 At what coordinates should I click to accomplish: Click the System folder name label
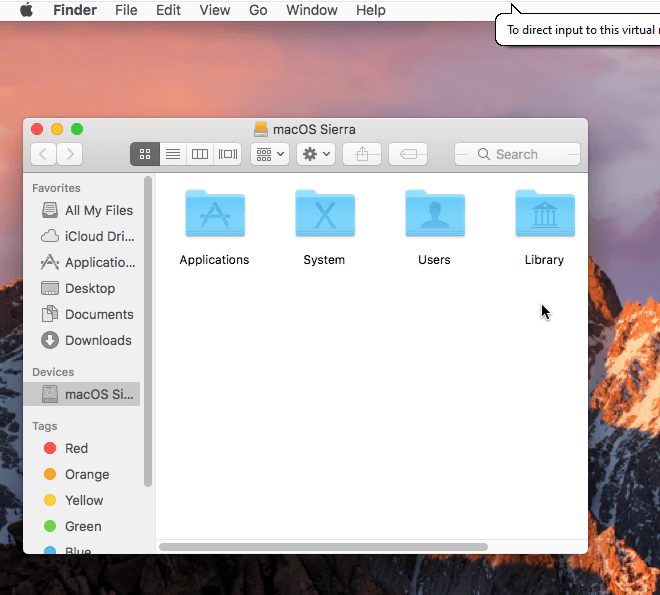324,260
